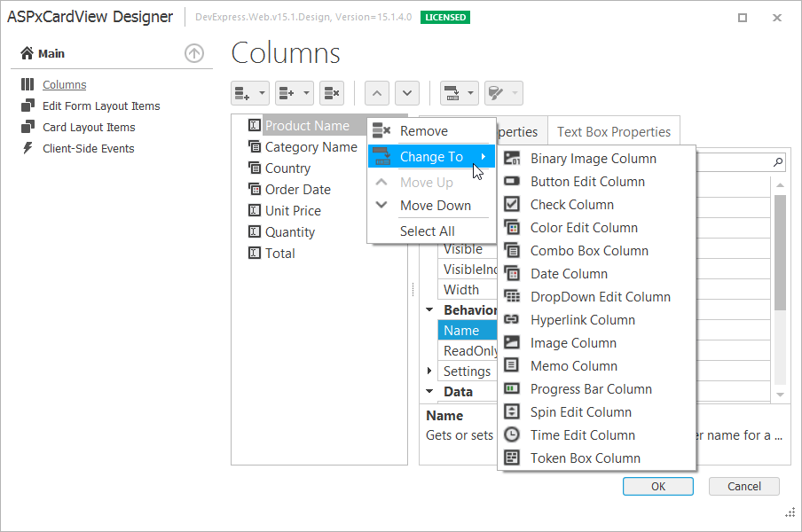
Task: Click the Token Box Column icon
Action: click(512, 458)
